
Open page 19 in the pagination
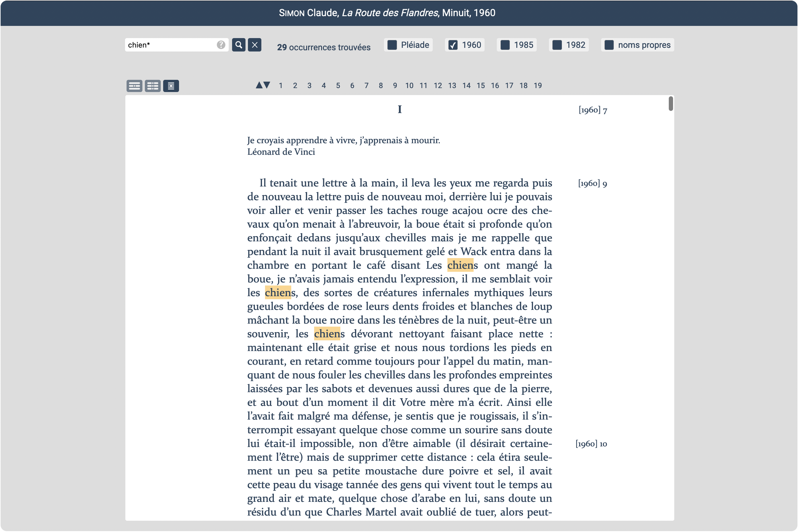pos(538,86)
